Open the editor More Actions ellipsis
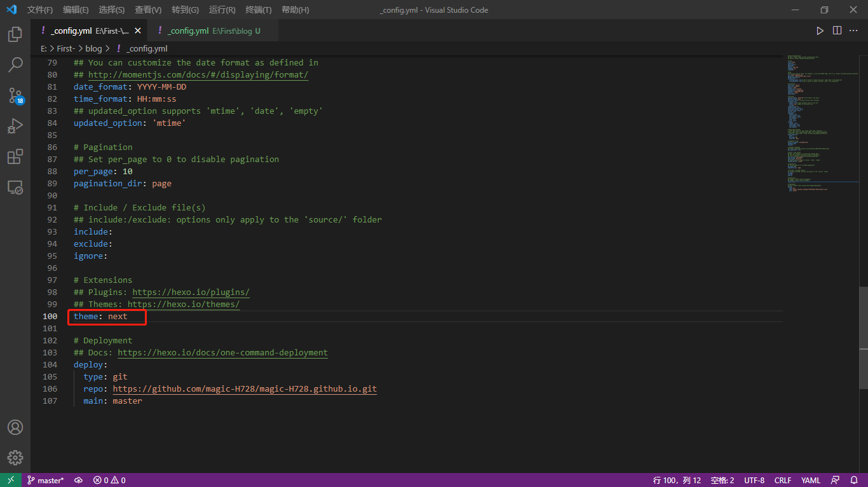The width and height of the screenshot is (868, 487). [x=854, y=31]
